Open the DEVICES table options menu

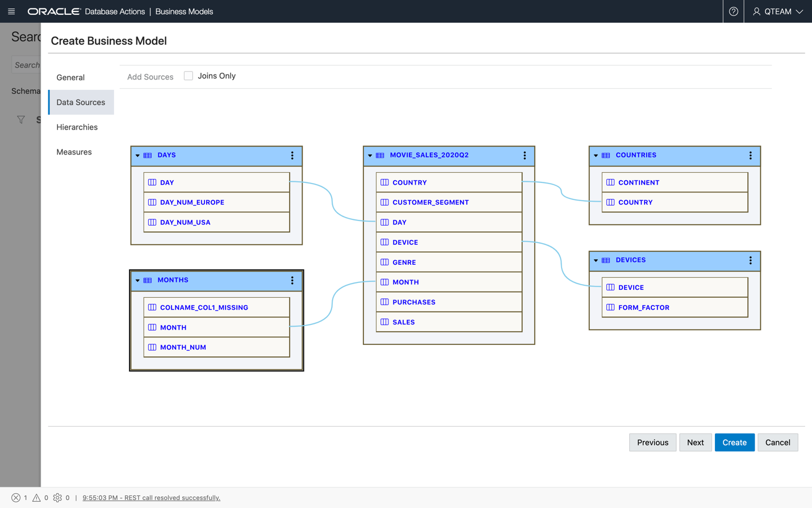750,261
